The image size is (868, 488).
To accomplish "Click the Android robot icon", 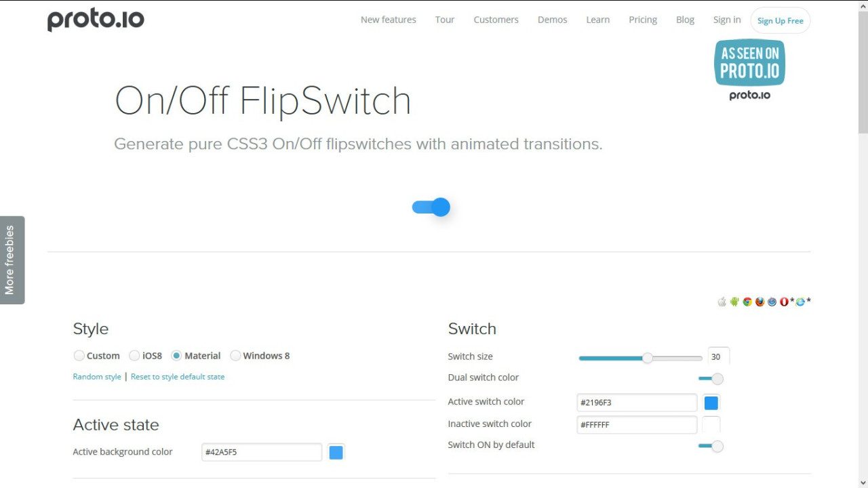I will (734, 302).
